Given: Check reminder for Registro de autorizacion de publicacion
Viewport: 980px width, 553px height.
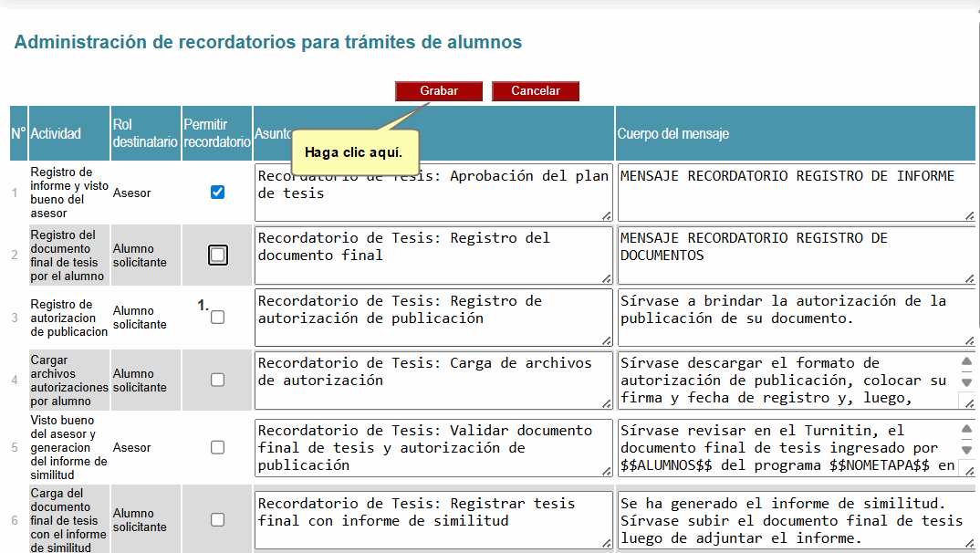Looking at the screenshot, I should tap(217, 318).
